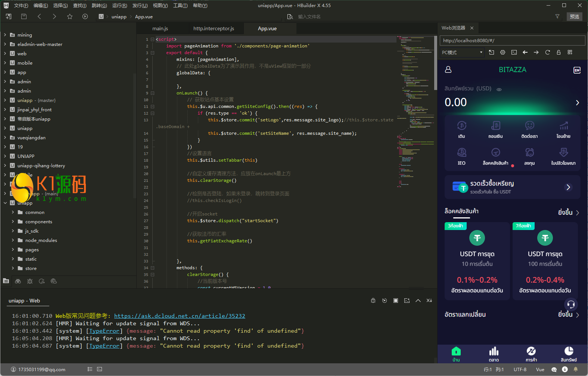Click the localhost URL address field

(512, 40)
